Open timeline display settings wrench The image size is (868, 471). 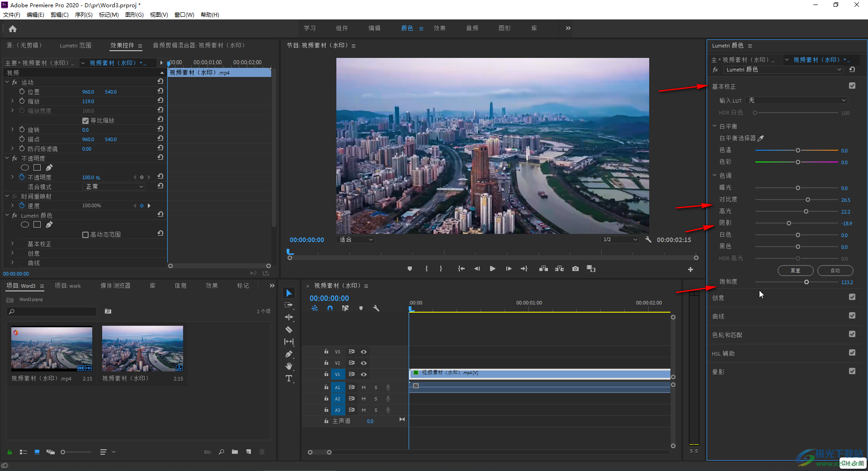(x=376, y=308)
